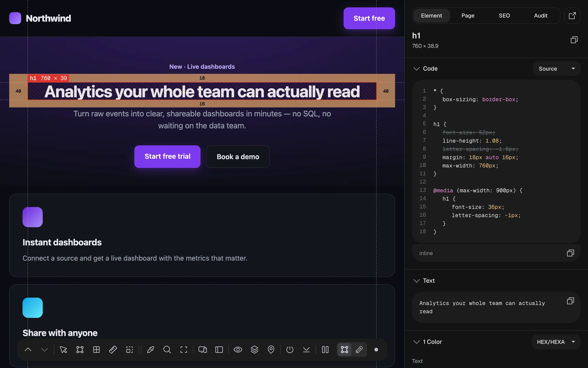Click the location pin icon
This screenshot has height=368, width=588.
(x=271, y=350)
